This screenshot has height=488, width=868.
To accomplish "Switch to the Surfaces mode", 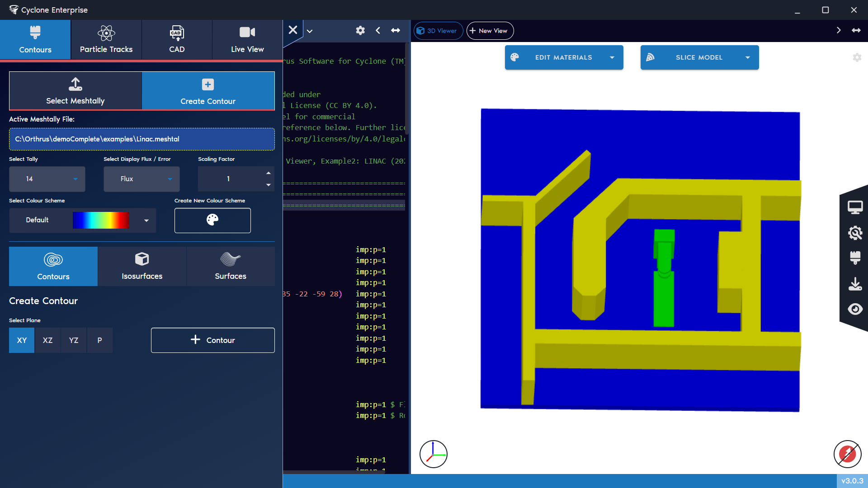I will 231,266.
